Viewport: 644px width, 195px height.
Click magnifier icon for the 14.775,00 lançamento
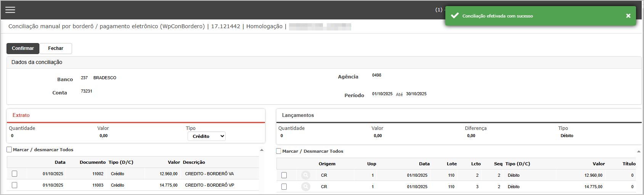305,187
